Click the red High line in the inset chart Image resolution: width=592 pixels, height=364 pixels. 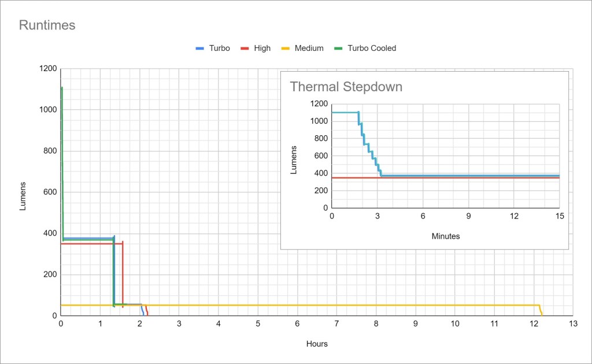tap(462, 178)
